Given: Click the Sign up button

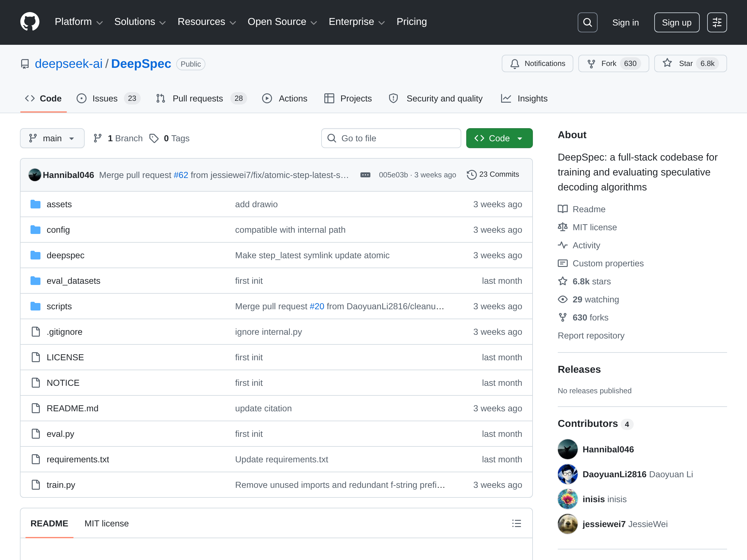Looking at the screenshot, I should [676, 22].
